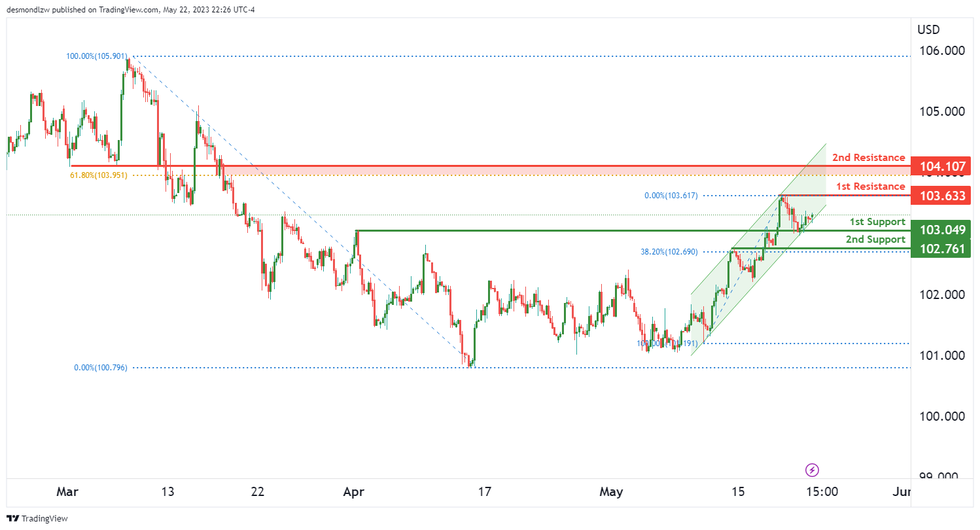
Task: Click the TradingView logo at bottom left
Action: [x=37, y=518]
